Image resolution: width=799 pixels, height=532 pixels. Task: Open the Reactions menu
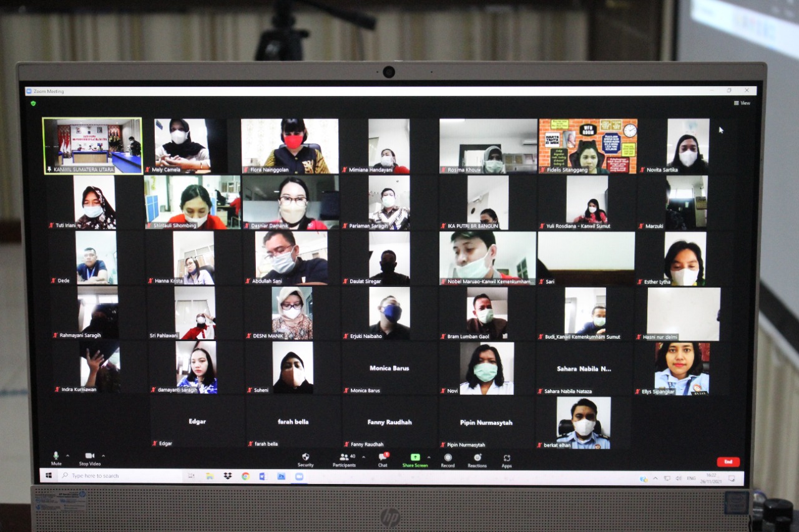(x=477, y=458)
